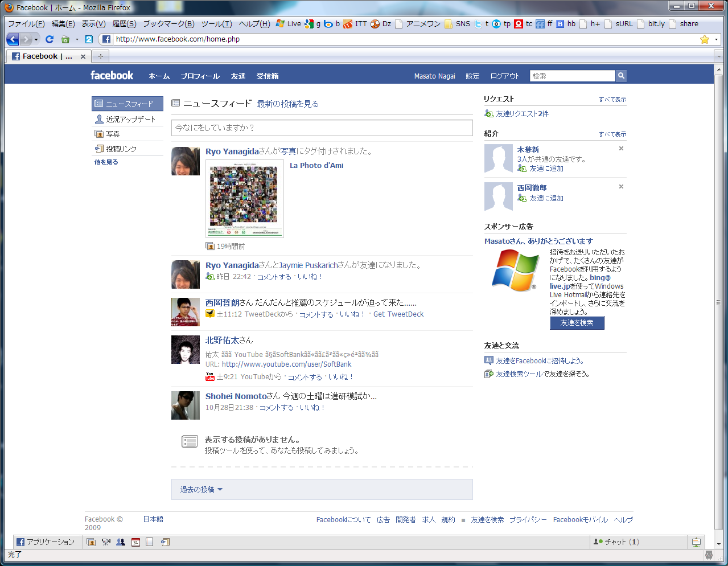Click the 今なにをしていますか status input field
This screenshot has height=566, width=728.
(x=322, y=128)
